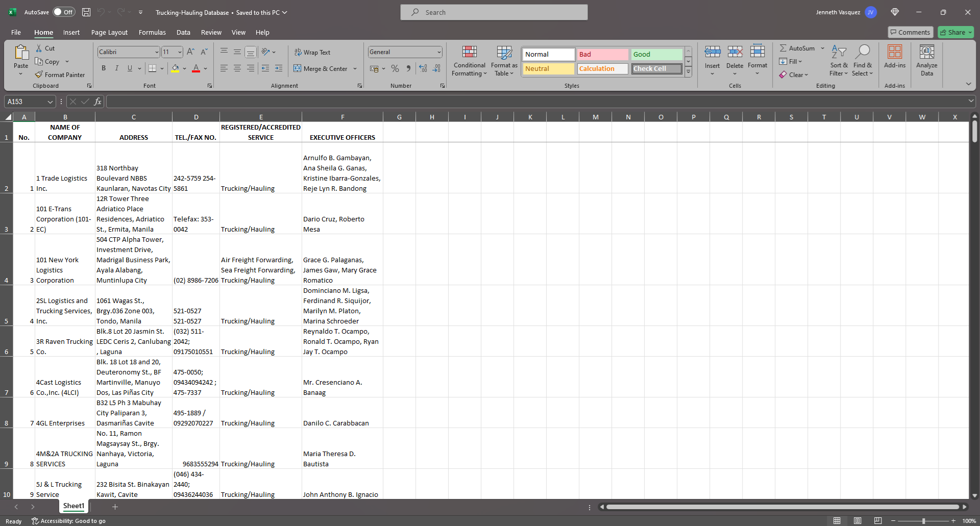Toggle Italic formatting

click(117, 68)
